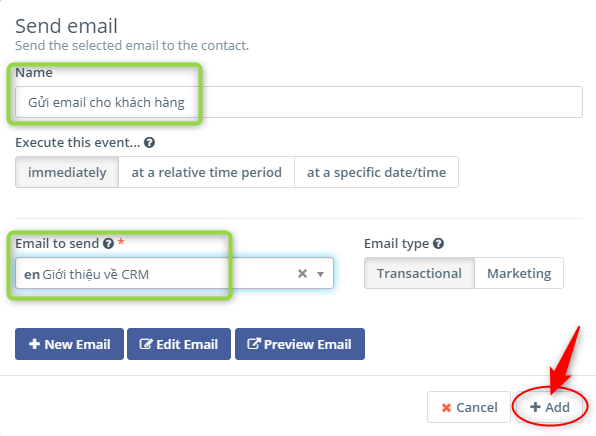Viewport: 596px width, 436px height.
Task: Choose at a specific date/time option
Action: pyautogui.click(x=376, y=172)
